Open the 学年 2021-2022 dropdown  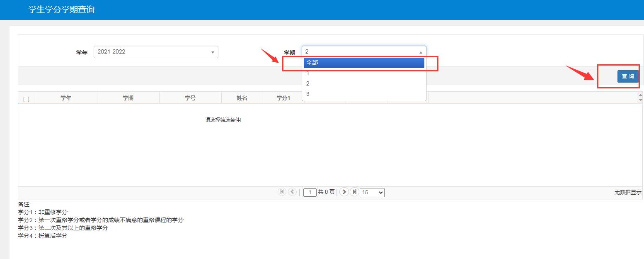156,52
